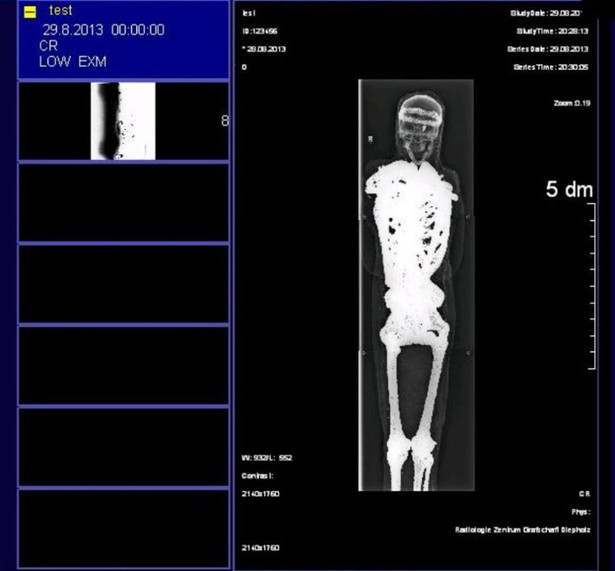The height and width of the screenshot is (571, 615).
Task: Select the test study header name
Action: coord(61,11)
